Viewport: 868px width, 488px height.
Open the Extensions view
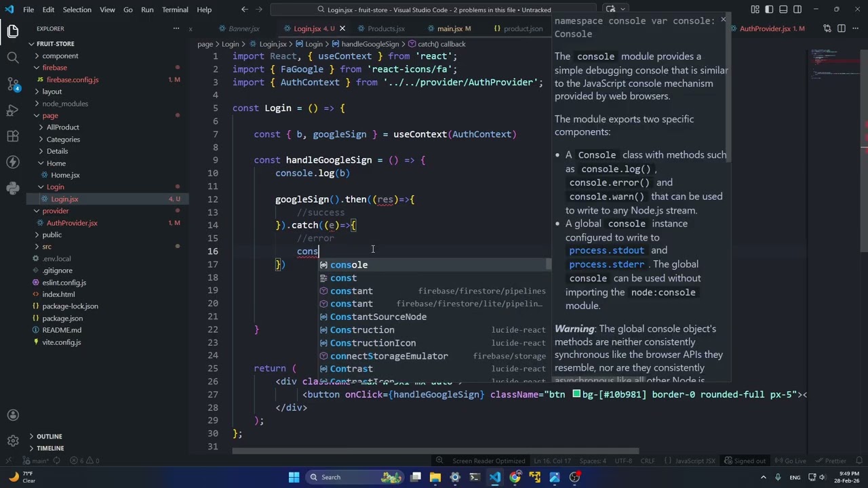13,136
